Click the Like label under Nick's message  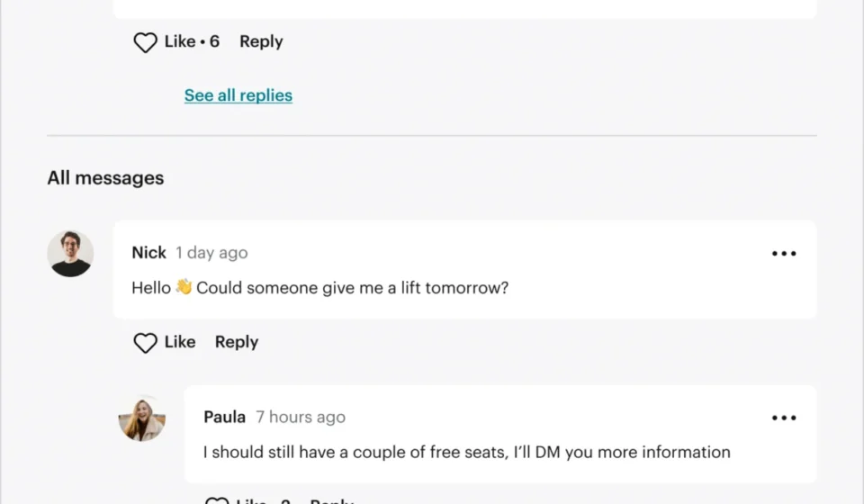[180, 341]
